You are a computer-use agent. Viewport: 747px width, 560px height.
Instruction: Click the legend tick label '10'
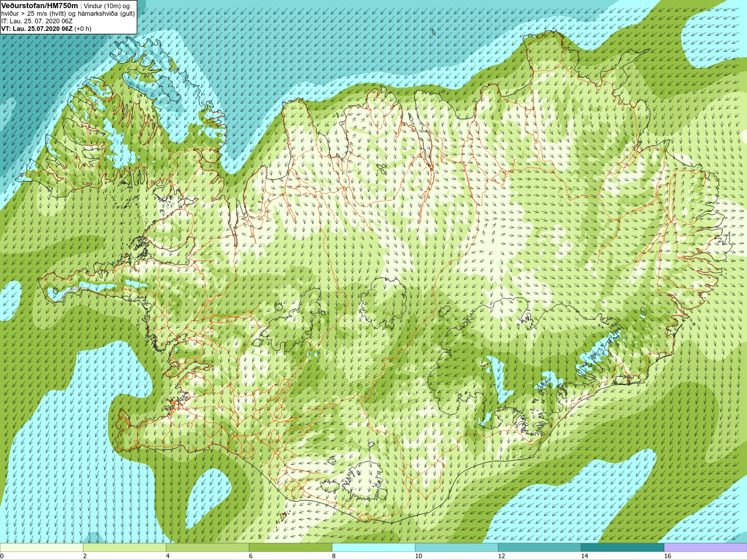click(x=418, y=556)
